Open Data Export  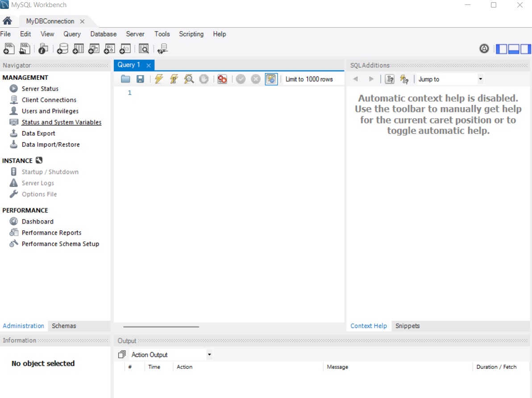(38, 133)
